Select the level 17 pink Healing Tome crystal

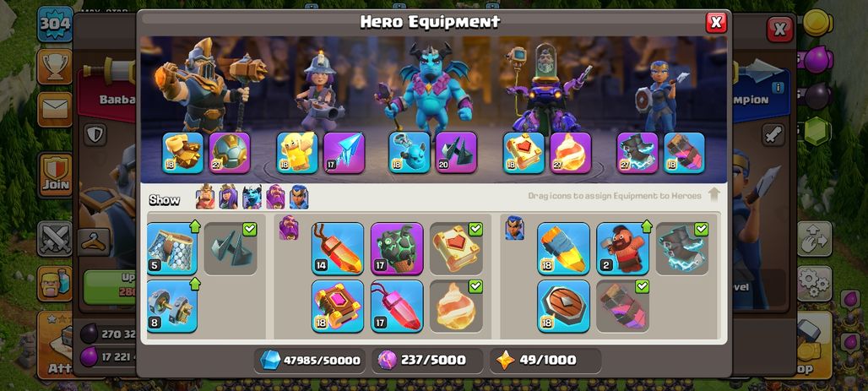coord(397,307)
